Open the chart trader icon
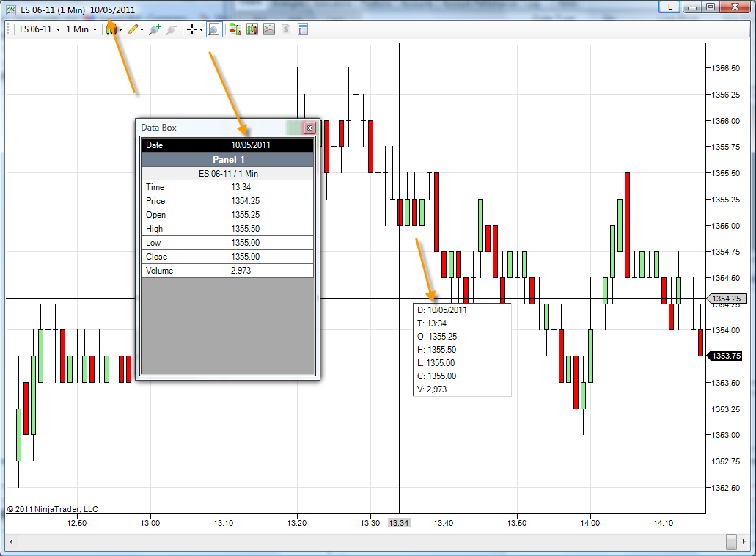The width and height of the screenshot is (756, 556). 235,29
